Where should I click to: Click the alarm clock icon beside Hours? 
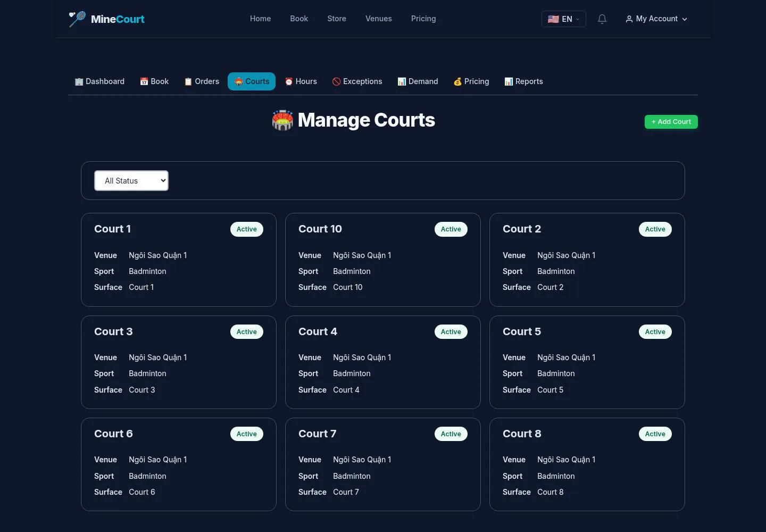coord(289,81)
